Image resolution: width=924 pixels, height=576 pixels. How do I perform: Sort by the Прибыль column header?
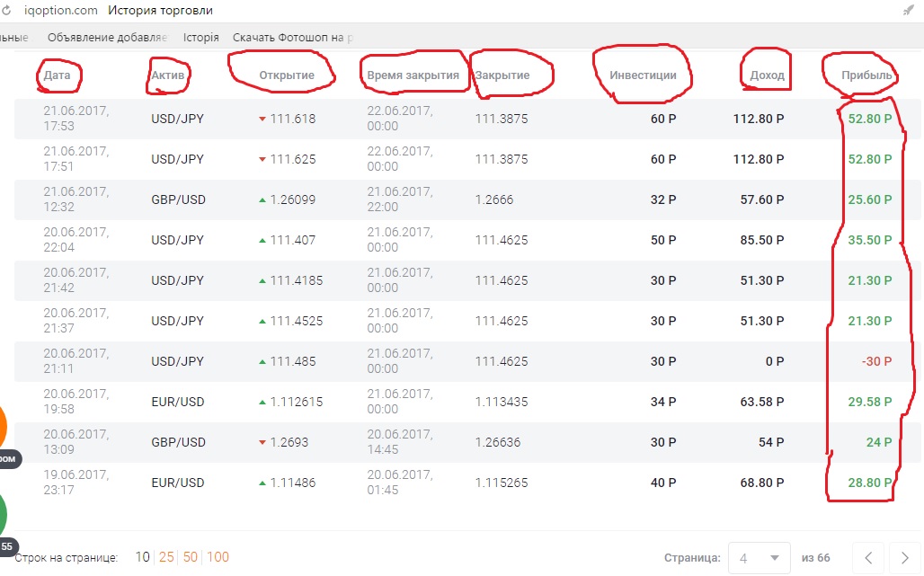coord(866,75)
